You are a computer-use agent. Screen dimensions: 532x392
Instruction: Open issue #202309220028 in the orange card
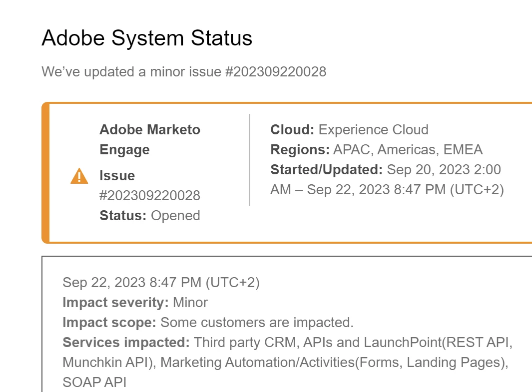[149, 196]
